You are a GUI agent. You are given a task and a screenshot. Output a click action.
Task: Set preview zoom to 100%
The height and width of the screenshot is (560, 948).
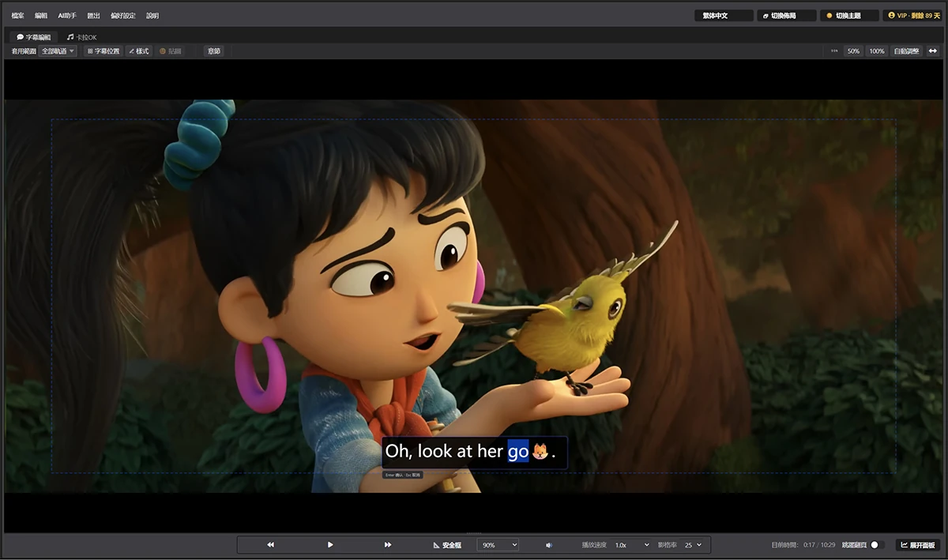[877, 51]
